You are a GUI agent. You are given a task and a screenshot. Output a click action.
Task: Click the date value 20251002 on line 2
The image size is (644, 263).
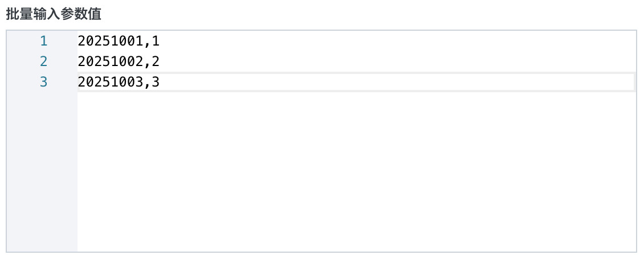point(111,61)
